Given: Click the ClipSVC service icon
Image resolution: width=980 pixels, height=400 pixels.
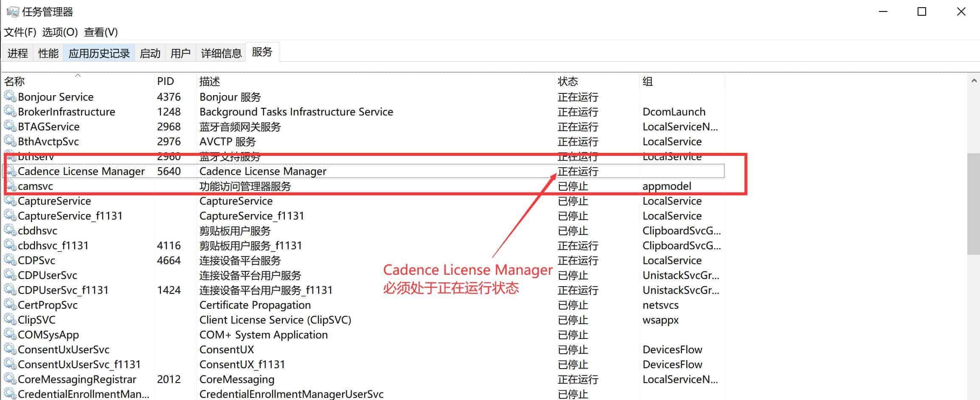Looking at the screenshot, I should [10, 319].
